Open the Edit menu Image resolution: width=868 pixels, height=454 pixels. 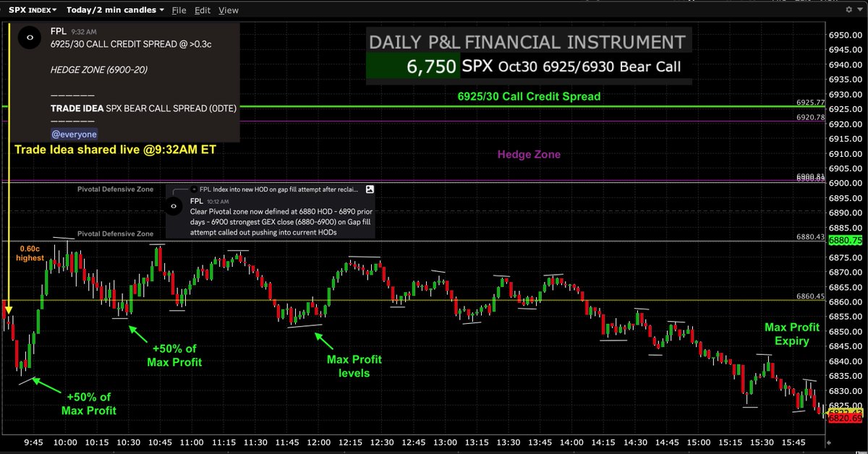click(x=203, y=10)
